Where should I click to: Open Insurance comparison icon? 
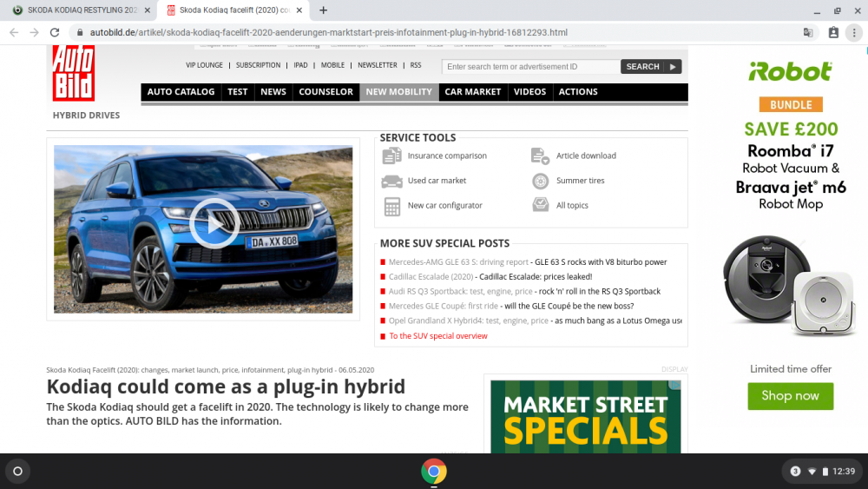pyautogui.click(x=392, y=156)
